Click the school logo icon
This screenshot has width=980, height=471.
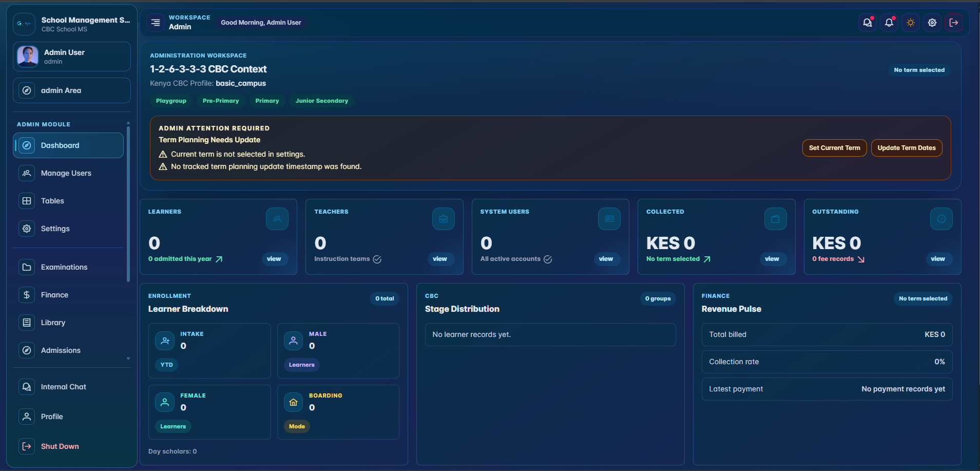[24, 24]
